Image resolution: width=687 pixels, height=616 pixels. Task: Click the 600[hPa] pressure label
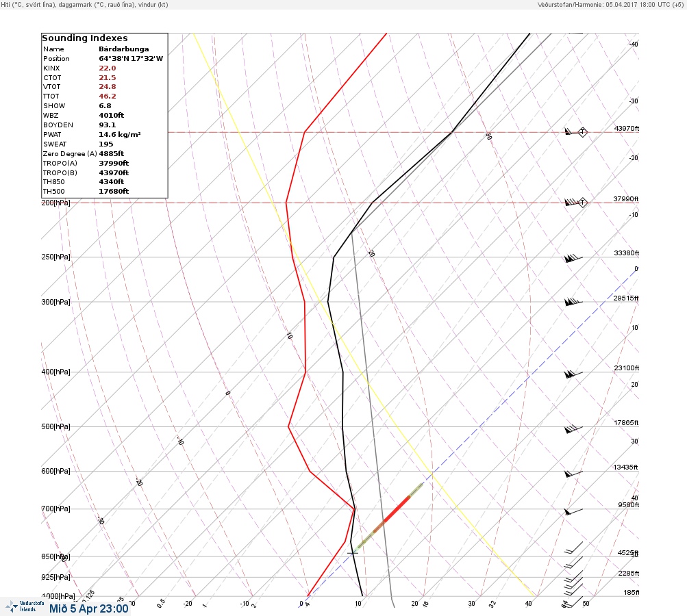pos(55,471)
